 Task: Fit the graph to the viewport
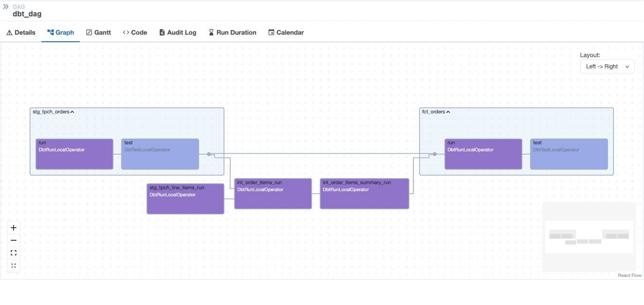click(13, 253)
